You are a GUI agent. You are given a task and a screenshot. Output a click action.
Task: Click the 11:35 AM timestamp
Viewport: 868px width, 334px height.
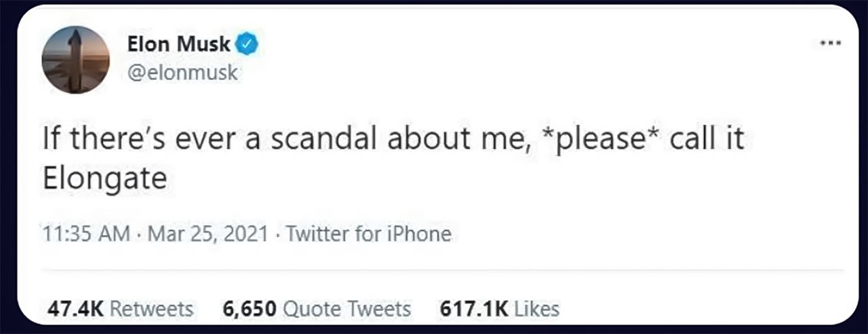pyautogui.click(x=86, y=234)
